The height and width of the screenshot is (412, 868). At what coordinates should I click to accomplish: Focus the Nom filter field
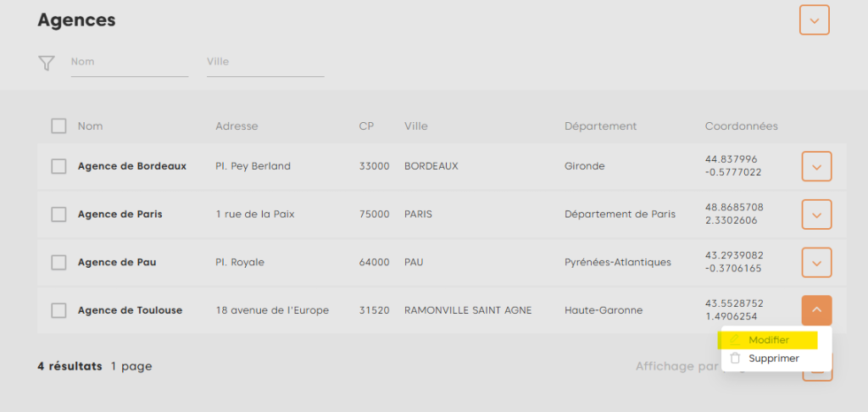pyautogui.click(x=129, y=63)
